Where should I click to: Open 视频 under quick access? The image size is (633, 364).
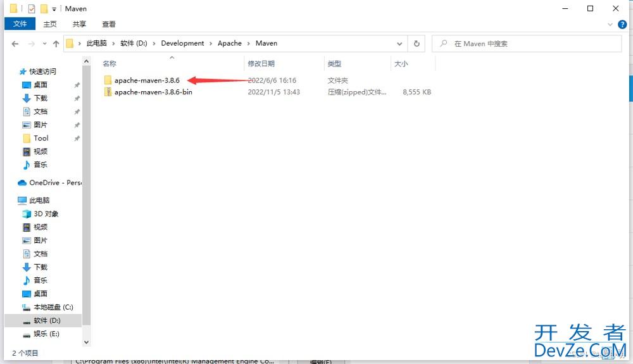41,151
